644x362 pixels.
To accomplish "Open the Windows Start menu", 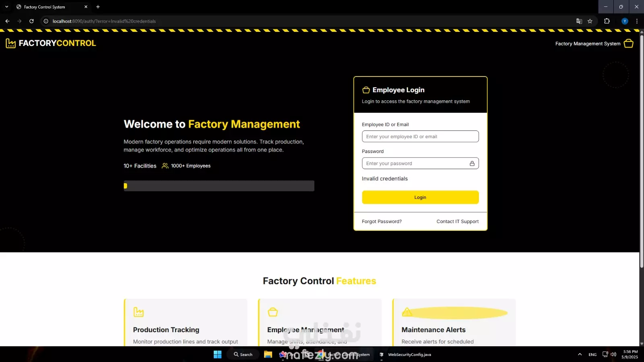I will click(x=218, y=354).
